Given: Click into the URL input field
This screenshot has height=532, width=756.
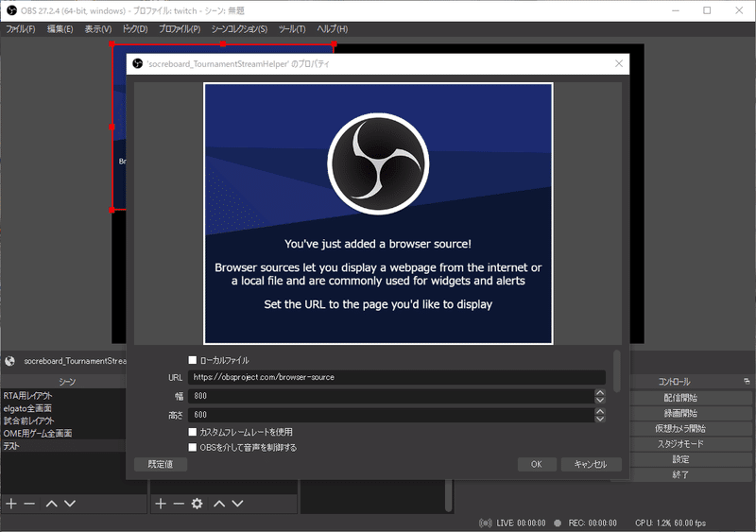Looking at the screenshot, I should pyautogui.click(x=396, y=377).
